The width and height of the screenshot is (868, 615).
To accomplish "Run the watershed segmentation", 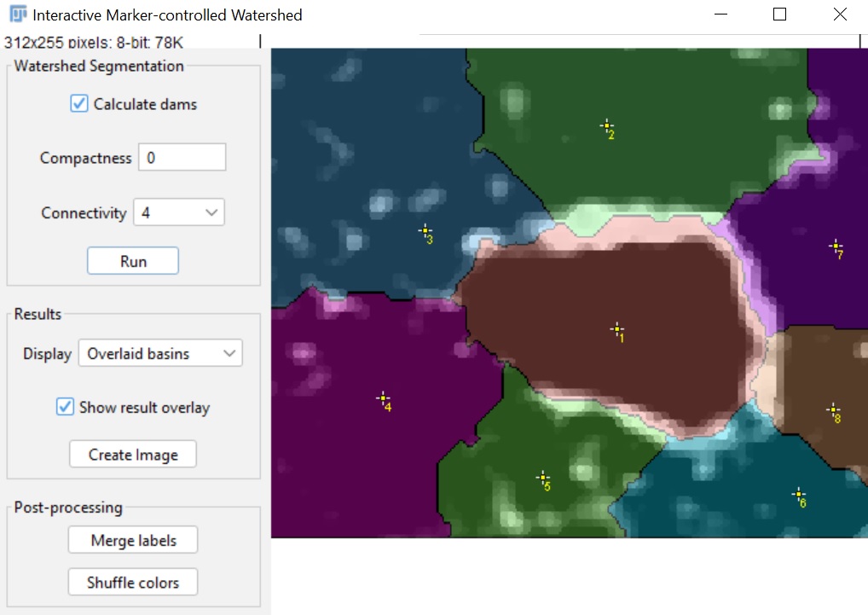I will (132, 260).
